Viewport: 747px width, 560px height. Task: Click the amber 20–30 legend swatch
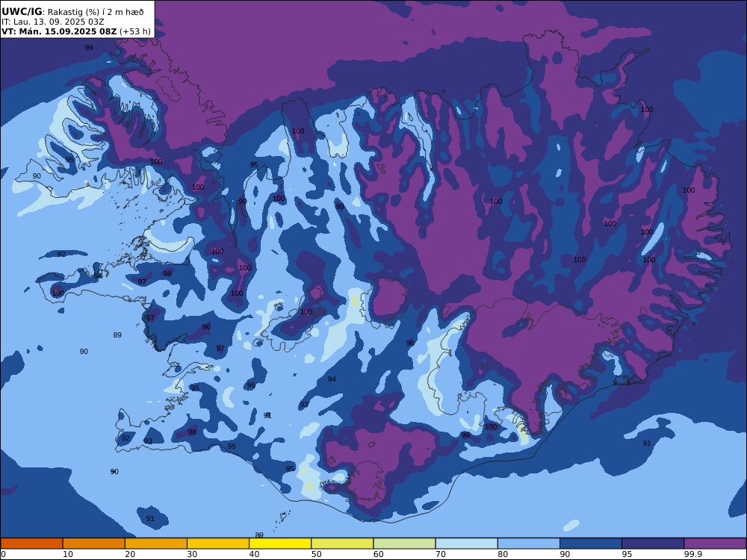click(x=156, y=544)
